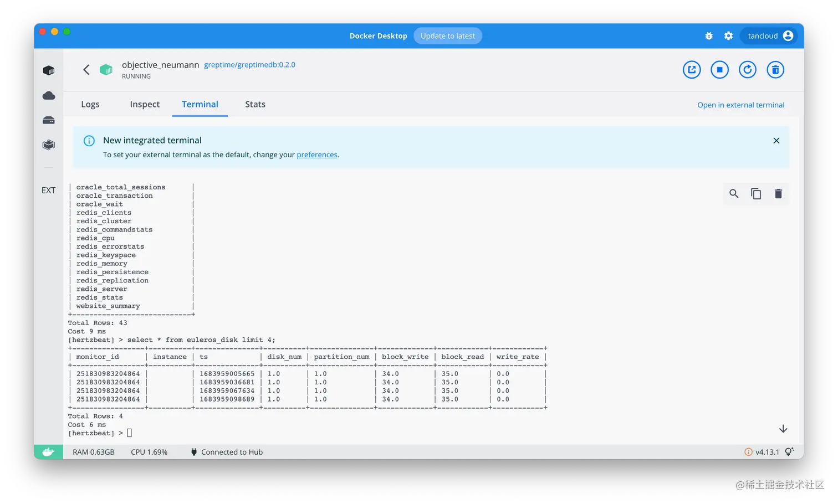Screen dimensions: 838x504
Task: Click the block_read column header
Action: coord(463,357)
